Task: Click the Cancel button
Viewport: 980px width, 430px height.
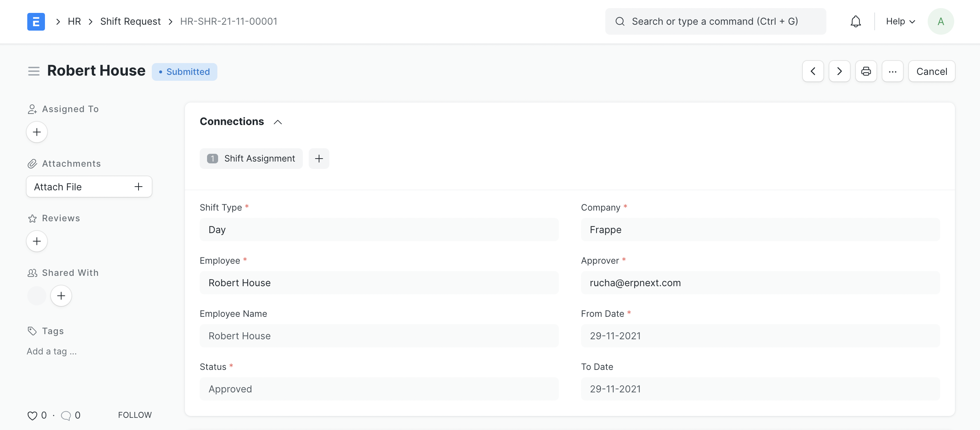Action: (x=932, y=71)
